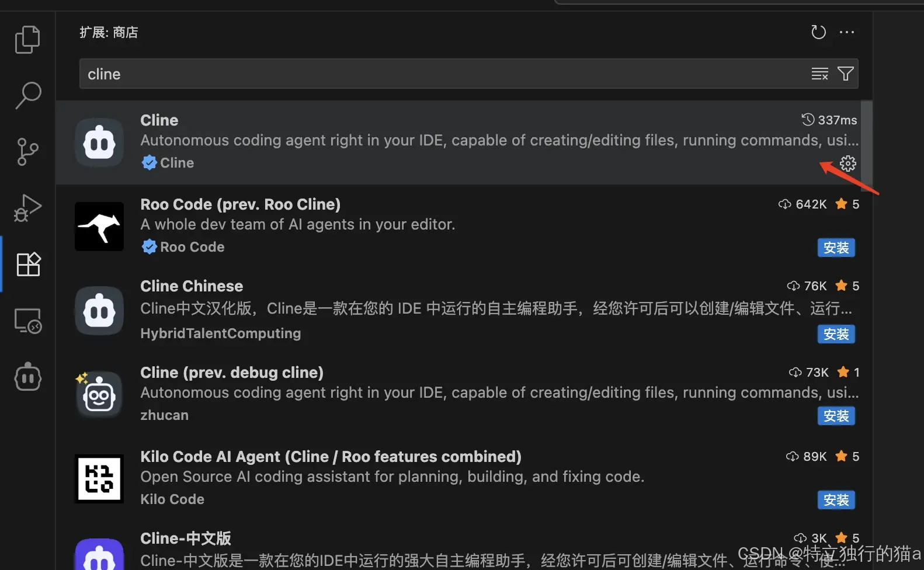Image resolution: width=924 pixels, height=570 pixels.
Task: Click Kilo Code star rating 5
Action: 847,456
